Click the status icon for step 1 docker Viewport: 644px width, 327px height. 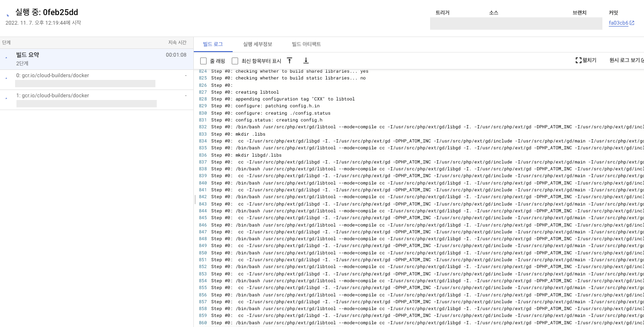pyautogui.click(x=6, y=99)
